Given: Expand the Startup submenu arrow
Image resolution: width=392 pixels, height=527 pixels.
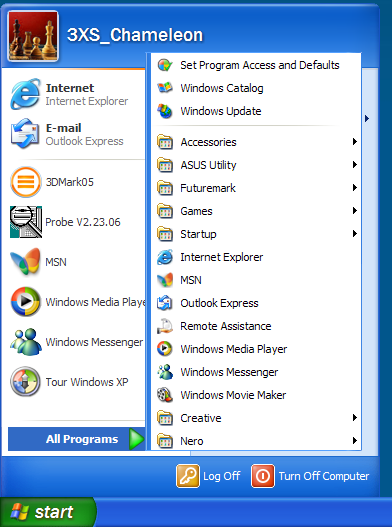Looking at the screenshot, I should click(354, 234).
